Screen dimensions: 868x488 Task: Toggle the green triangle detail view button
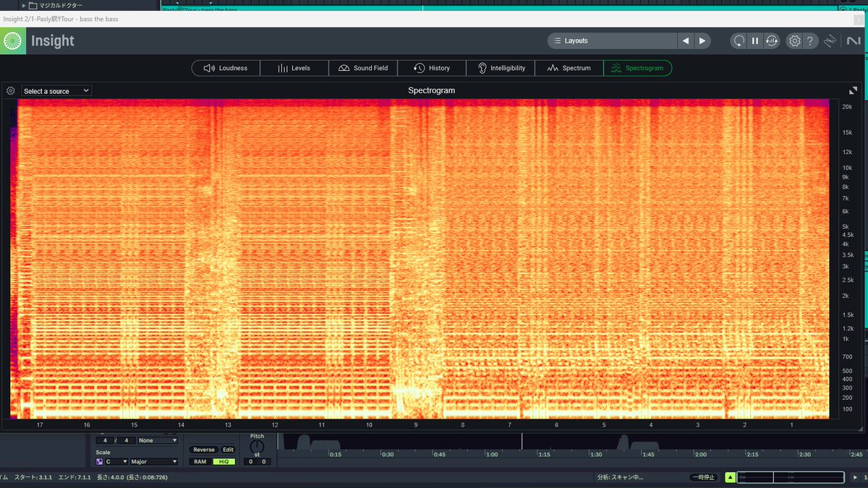(731, 477)
